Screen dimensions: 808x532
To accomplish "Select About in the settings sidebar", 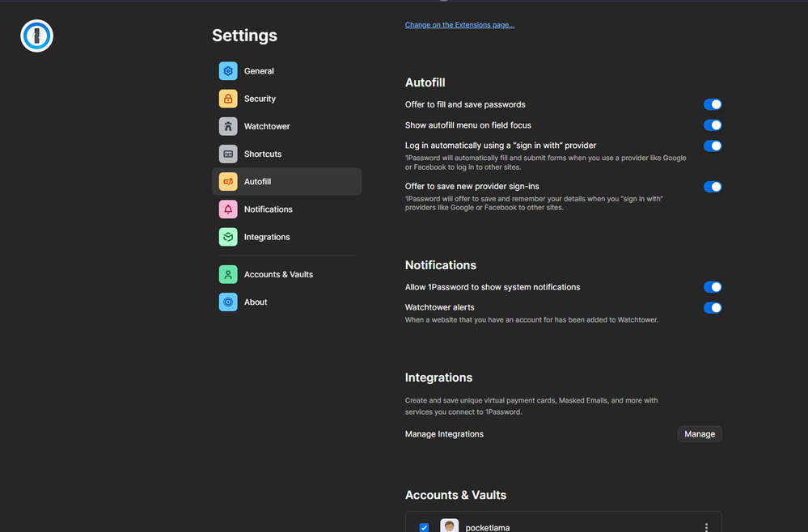I will [286, 302].
